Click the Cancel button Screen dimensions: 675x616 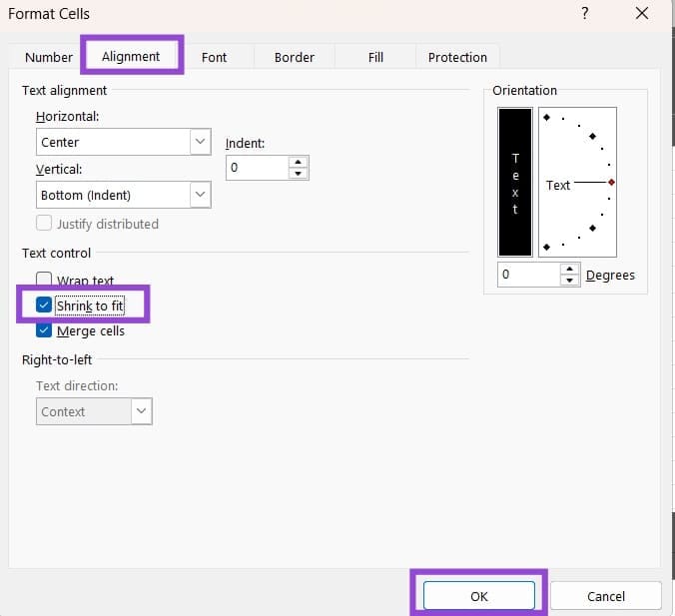605,596
